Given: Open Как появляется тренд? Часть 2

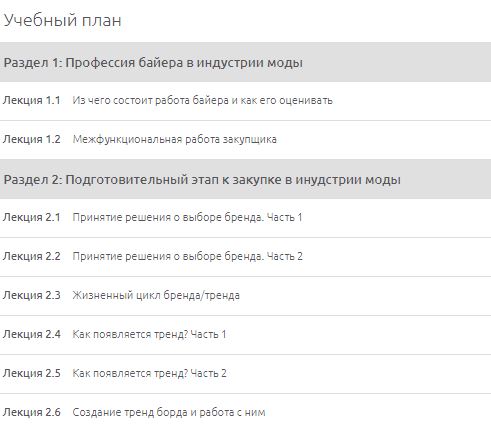Looking at the screenshot, I should click(149, 373).
